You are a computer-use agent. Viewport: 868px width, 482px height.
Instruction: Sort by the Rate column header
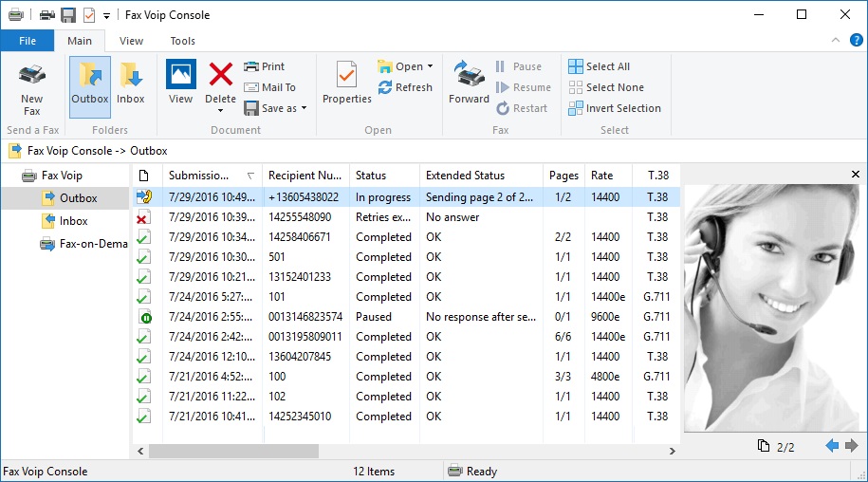pos(608,176)
